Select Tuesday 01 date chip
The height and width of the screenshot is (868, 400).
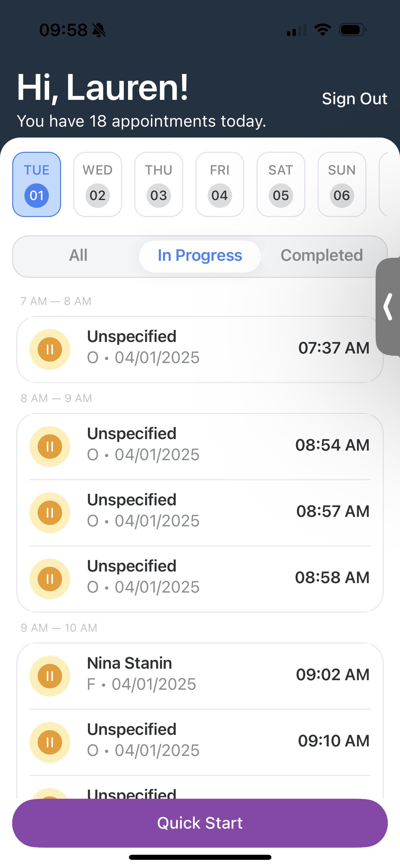[x=37, y=184]
